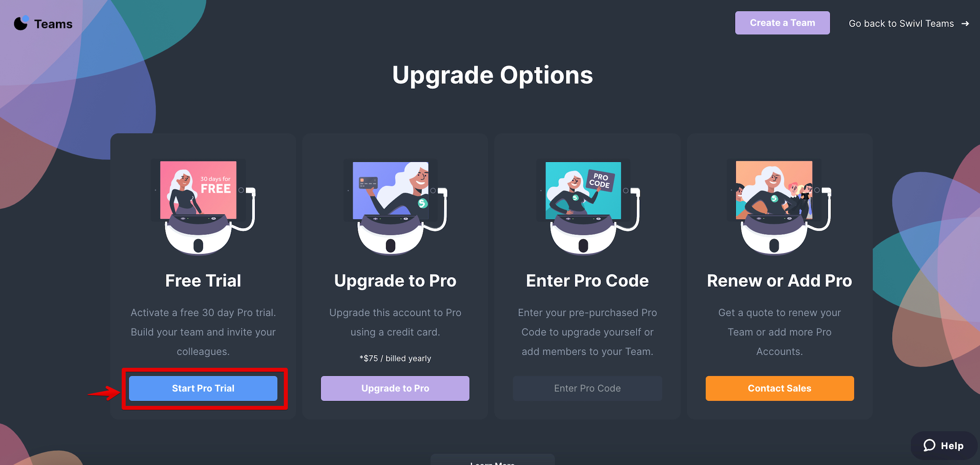Image resolution: width=980 pixels, height=465 pixels.
Task: Select the Renew or Add Pro team illustration
Action: pos(779,206)
